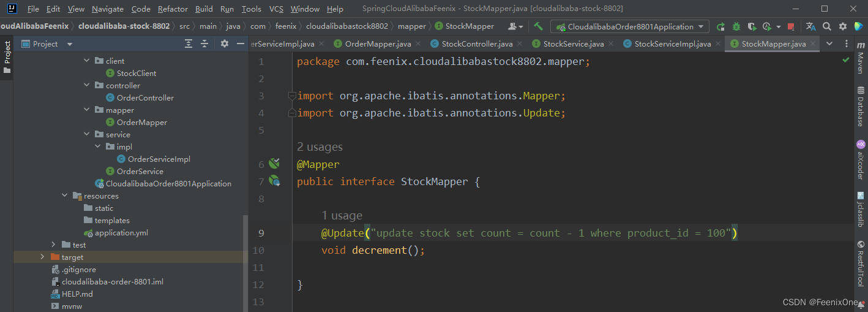Open the translate tool in toolbar

pyautogui.click(x=810, y=26)
